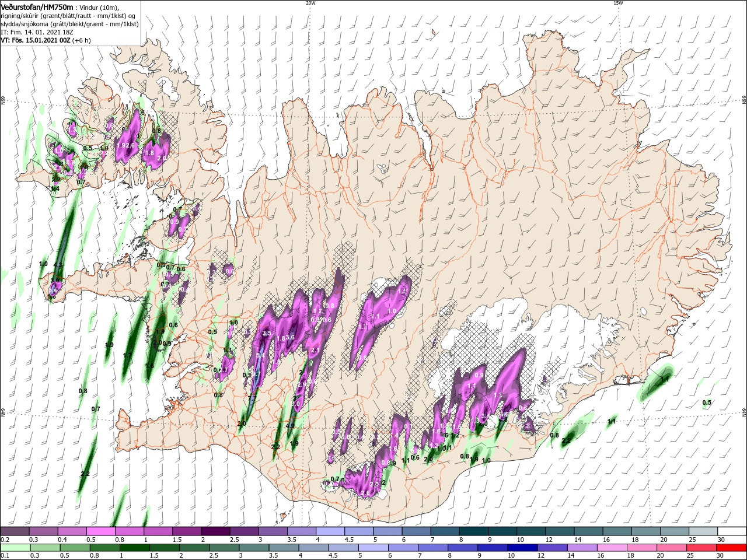The image size is (747, 560).
Task: Click the precipitation value 4.9 in the south
Action: [x=290, y=426]
